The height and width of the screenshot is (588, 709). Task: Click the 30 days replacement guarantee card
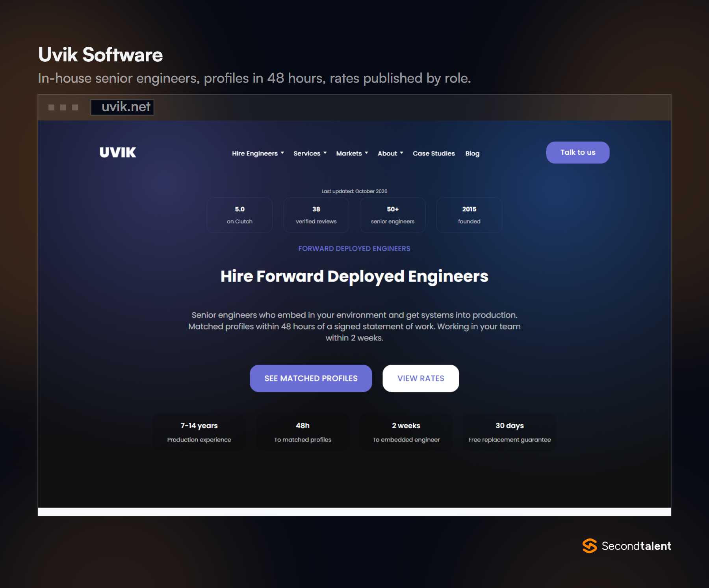[509, 432]
